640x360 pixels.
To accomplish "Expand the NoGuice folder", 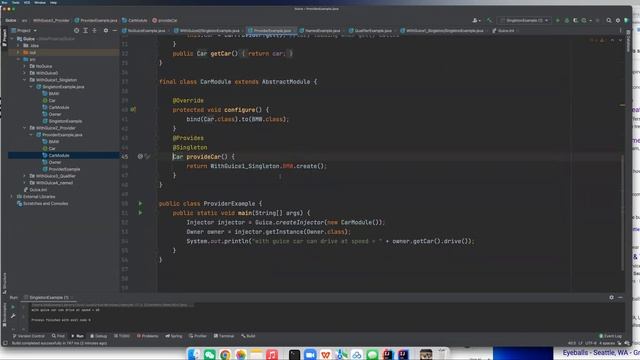I will click(x=24, y=66).
